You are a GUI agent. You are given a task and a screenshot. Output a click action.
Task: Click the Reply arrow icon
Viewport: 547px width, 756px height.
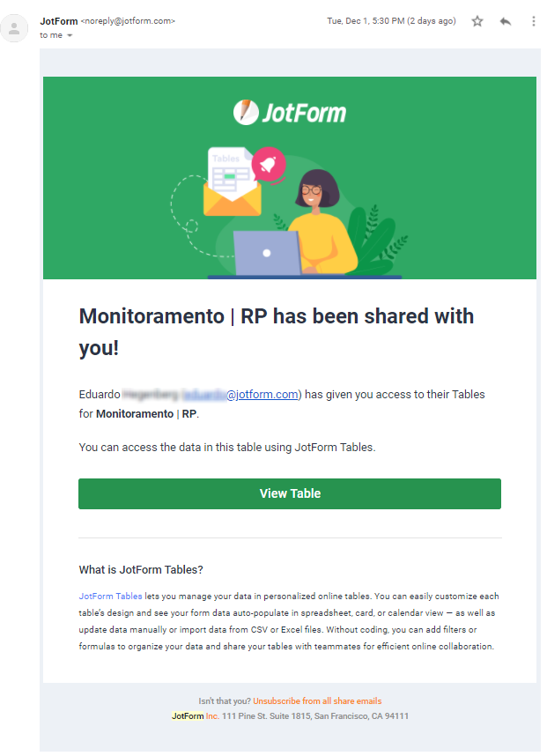click(506, 21)
